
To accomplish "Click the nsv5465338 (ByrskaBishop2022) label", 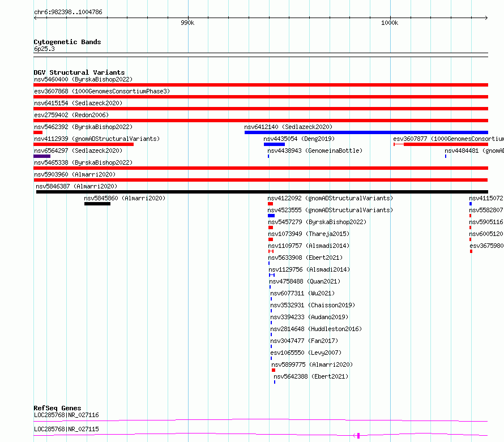I will click(x=83, y=162).
